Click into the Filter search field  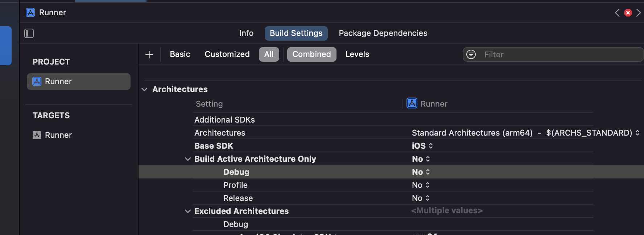(553, 54)
